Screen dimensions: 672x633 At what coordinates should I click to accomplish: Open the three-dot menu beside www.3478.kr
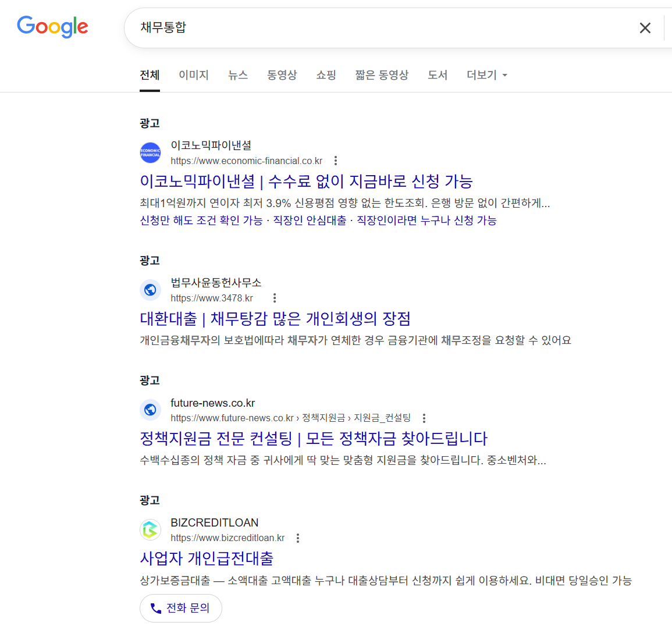pyautogui.click(x=275, y=298)
